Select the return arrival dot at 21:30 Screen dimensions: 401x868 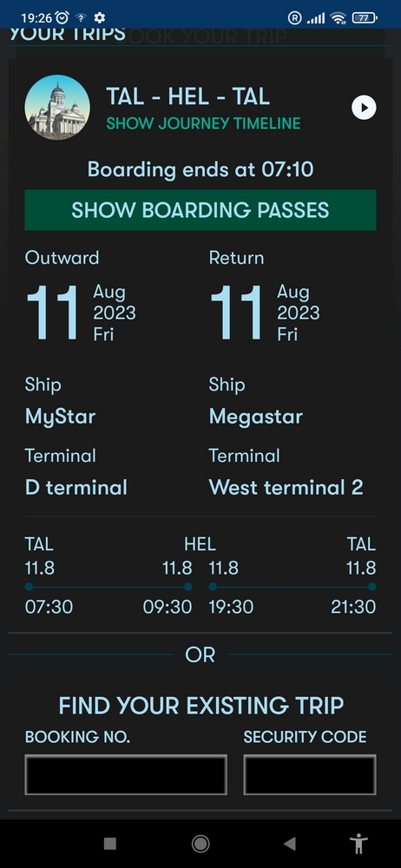pyautogui.click(x=372, y=587)
